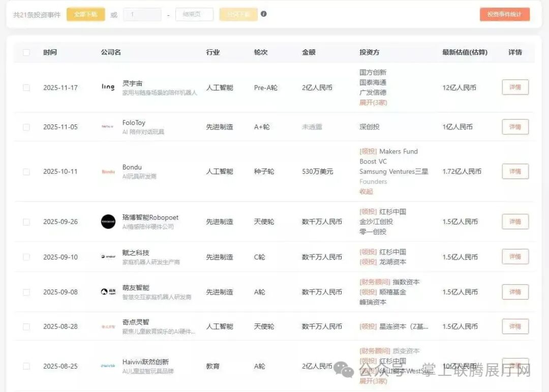This screenshot has height=392, width=549.
Task: Open the FoloToy company name link
Action: pyautogui.click(x=134, y=123)
